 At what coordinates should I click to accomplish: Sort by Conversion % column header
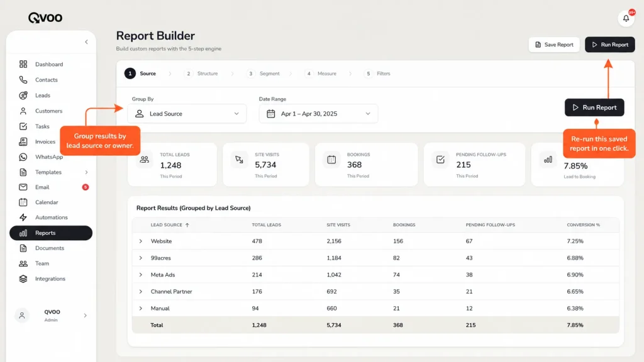click(x=583, y=225)
